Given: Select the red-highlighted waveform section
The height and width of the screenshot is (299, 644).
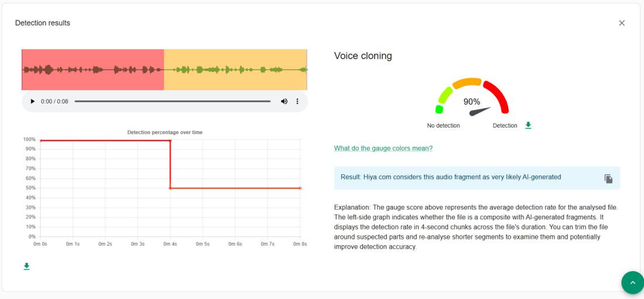Looking at the screenshot, I should (93, 70).
